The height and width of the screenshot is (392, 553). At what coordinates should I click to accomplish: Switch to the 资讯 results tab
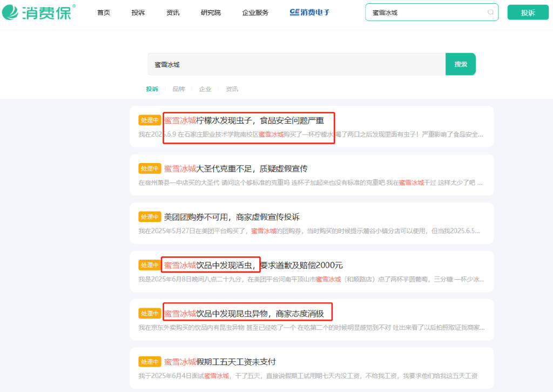pos(232,89)
